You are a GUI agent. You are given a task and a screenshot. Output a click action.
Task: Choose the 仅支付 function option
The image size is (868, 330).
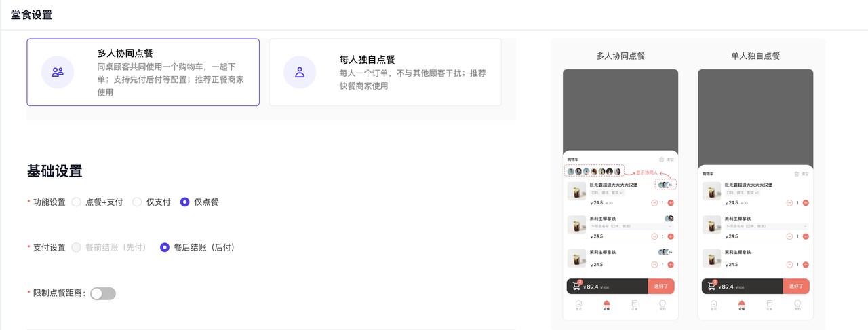pos(152,202)
